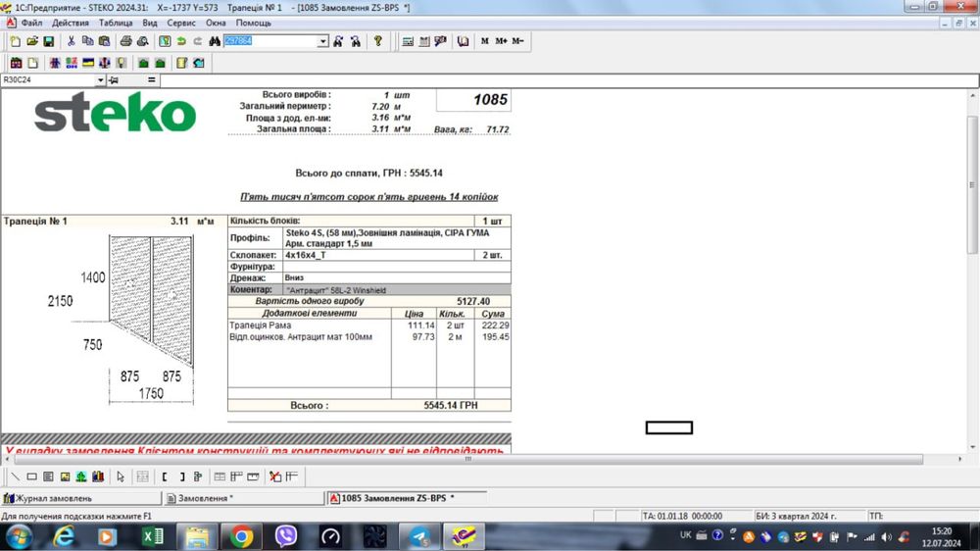This screenshot has width=980, height=551.
Task: Open the Вид menu
Action: tap(150, 24)
